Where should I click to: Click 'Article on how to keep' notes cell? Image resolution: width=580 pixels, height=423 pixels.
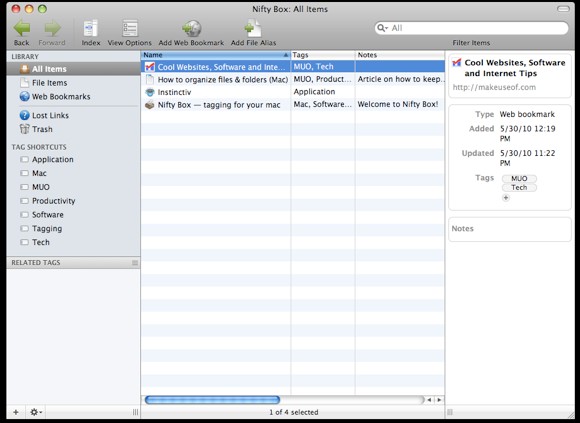[x=400, y=79]
